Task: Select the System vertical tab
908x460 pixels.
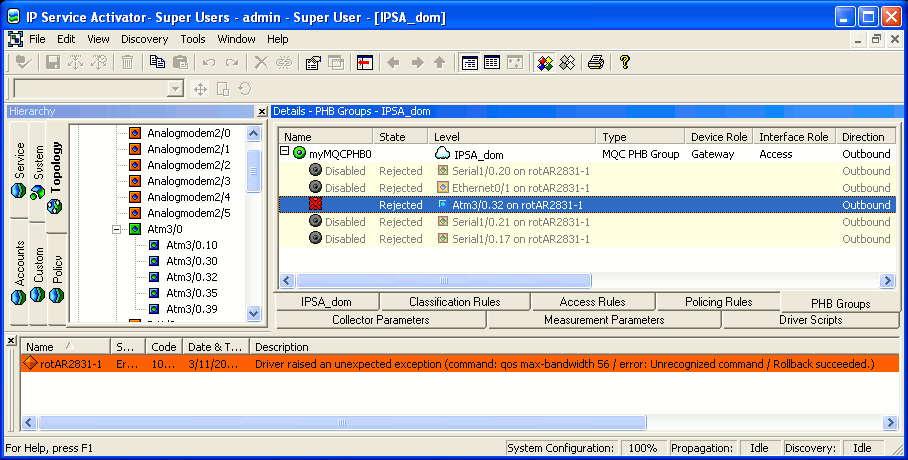Action: click(38, 171)
